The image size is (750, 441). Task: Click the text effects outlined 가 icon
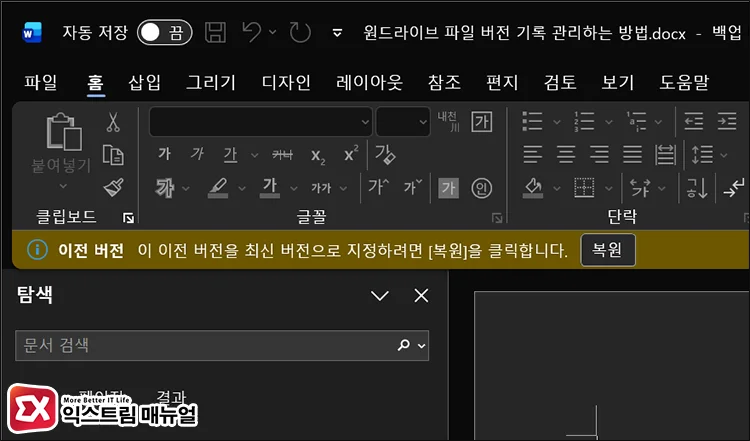[x=165, y=187]
